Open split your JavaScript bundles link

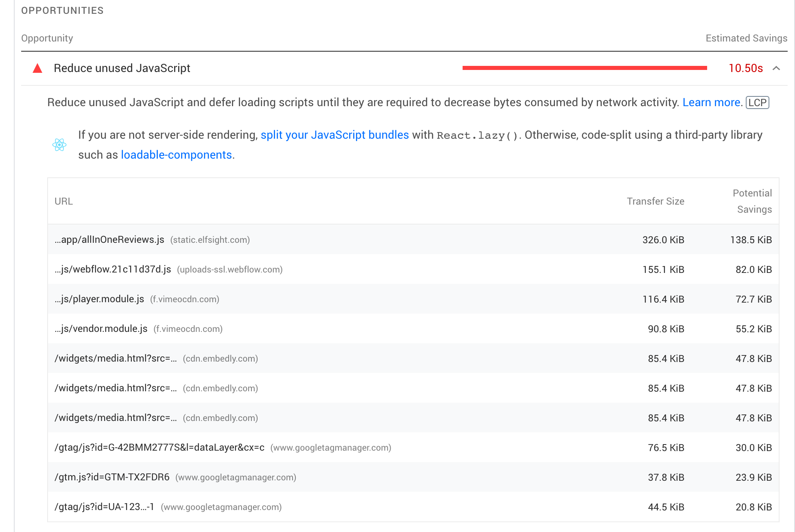click(334, 135)
